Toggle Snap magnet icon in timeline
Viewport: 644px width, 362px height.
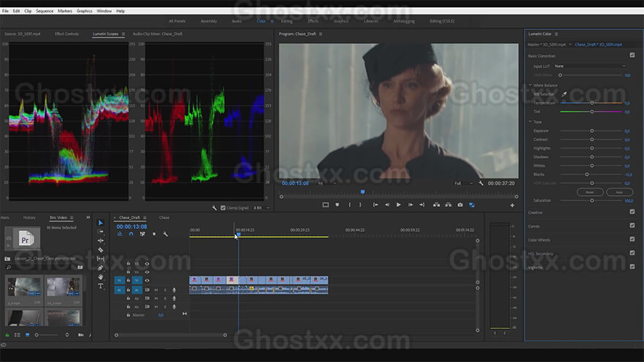[131, 234]
